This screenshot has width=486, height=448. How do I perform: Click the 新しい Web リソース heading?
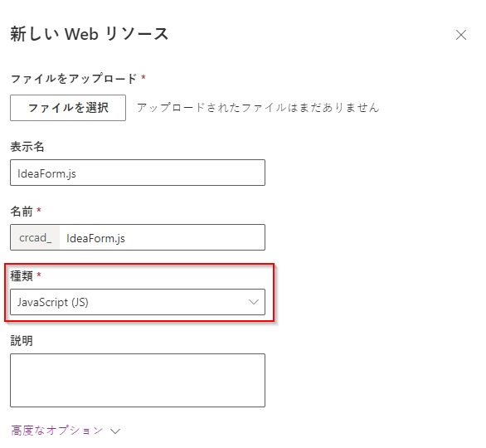[90, 34]
